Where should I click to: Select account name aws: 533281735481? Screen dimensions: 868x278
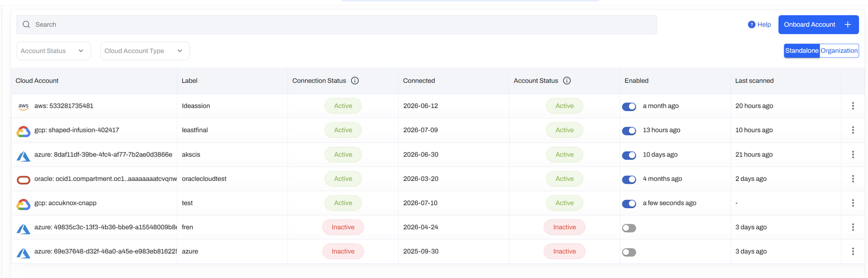(x=63, y=106)
